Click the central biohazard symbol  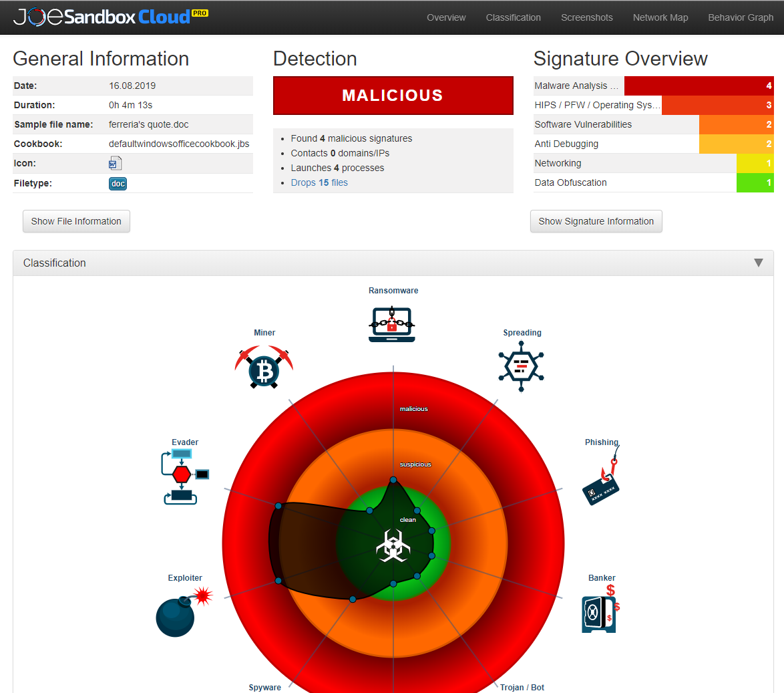pyautogui.click(x=393, y=545)
